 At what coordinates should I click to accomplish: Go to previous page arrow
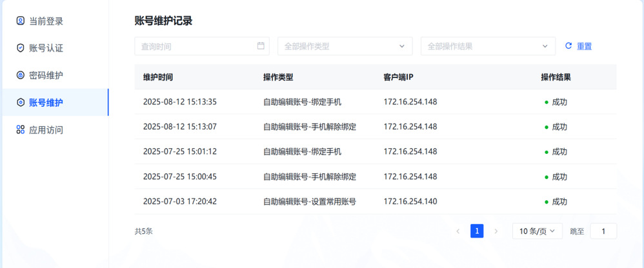pos(458,231)
